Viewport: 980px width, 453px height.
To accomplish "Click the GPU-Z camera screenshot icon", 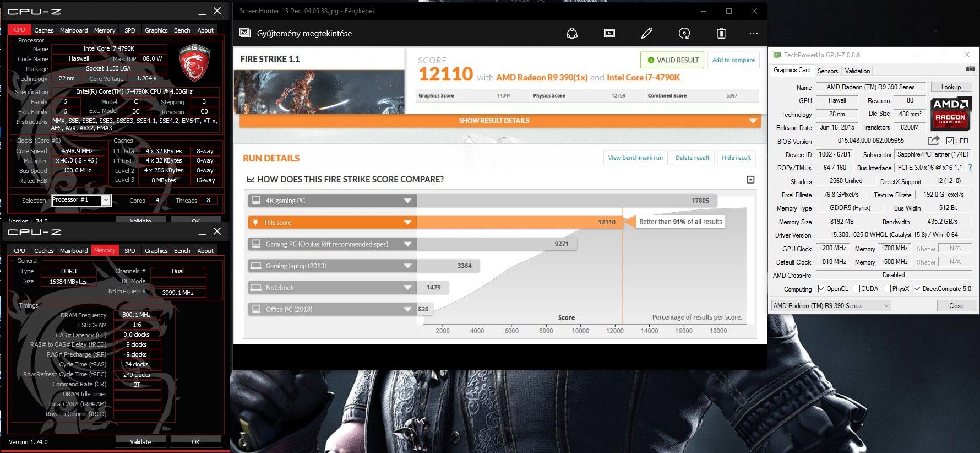I will 970,69.
